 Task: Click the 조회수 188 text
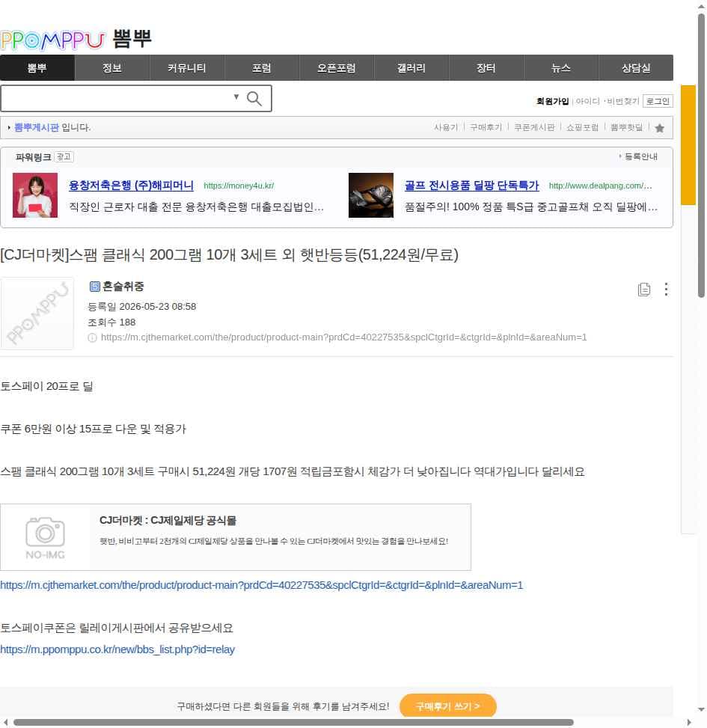111,322
